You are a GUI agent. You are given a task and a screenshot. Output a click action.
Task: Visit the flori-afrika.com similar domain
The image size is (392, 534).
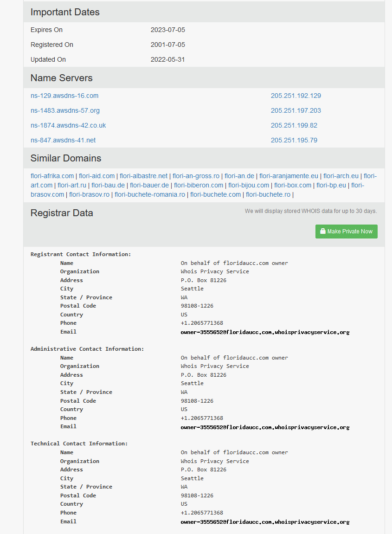click(x=52, y=176)
